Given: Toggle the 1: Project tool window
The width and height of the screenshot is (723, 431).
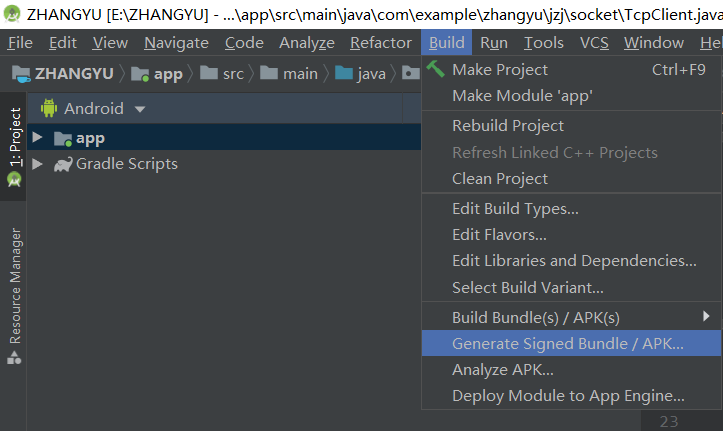Looking at the screenshot, I should (x=15, y=136).
